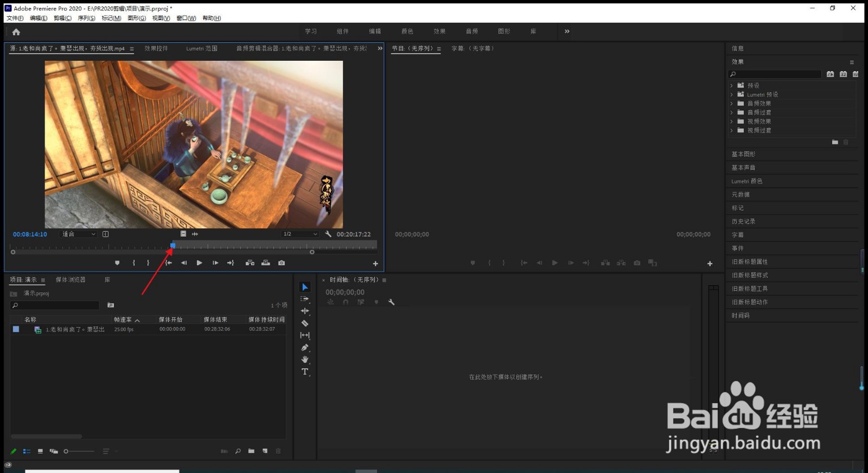Open the 媒体浏览器 panel tab
Image resolution: width=868 pixels, height=473 pixels.
pyautogui.click(x=71, y=280)
